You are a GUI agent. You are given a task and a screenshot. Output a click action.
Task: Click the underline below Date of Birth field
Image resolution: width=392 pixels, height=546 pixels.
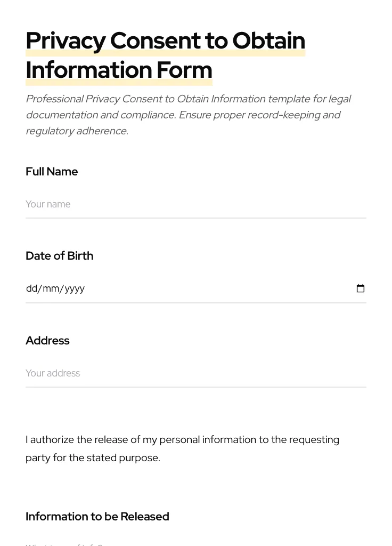click(196, 303)
